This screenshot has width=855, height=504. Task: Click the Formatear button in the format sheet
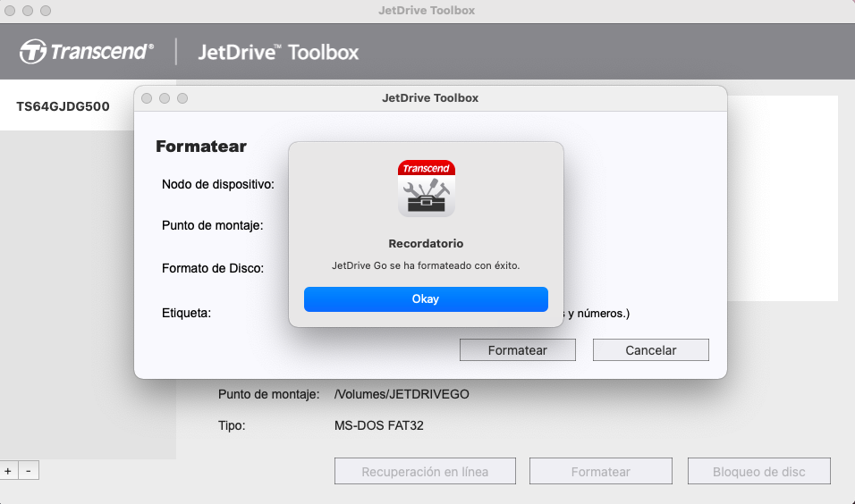(518, 349)
